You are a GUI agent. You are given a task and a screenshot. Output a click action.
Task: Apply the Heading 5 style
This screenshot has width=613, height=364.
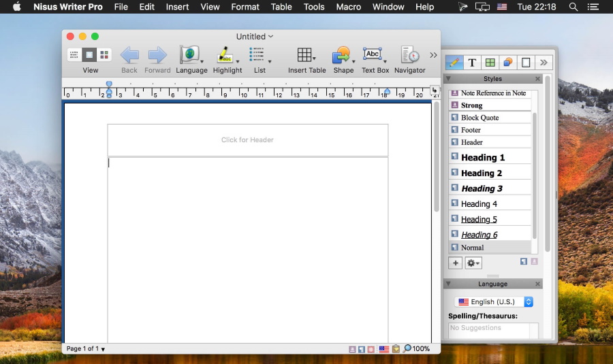coord(490,219)
